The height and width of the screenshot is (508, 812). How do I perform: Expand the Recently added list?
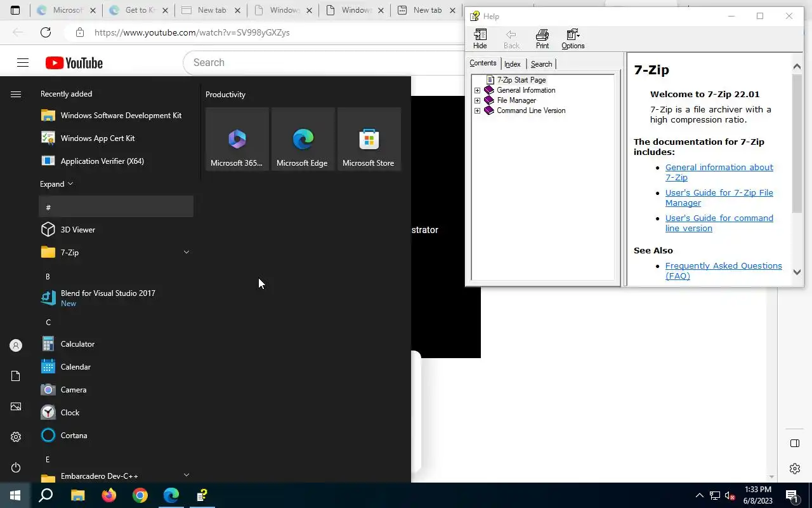click(57, 184)
